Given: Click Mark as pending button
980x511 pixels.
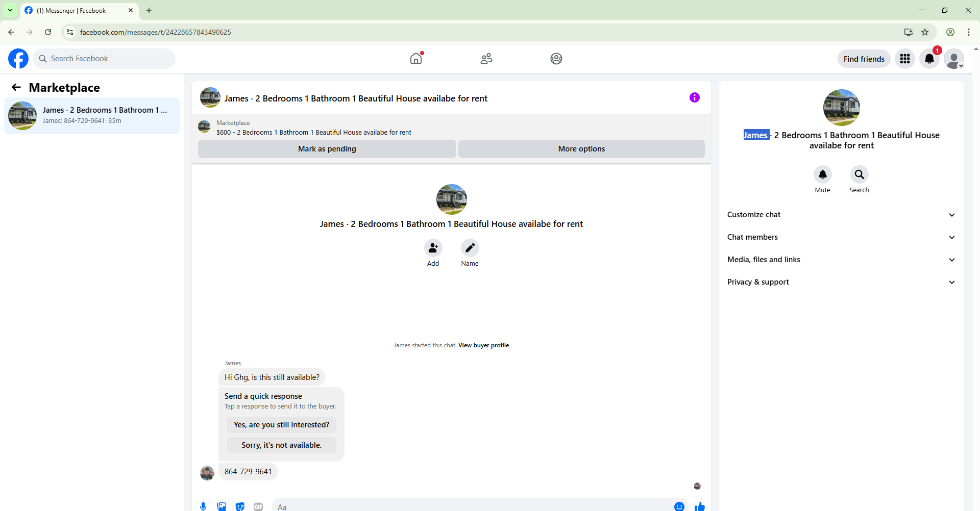Looking at the screenshot, I should point(327,149).
